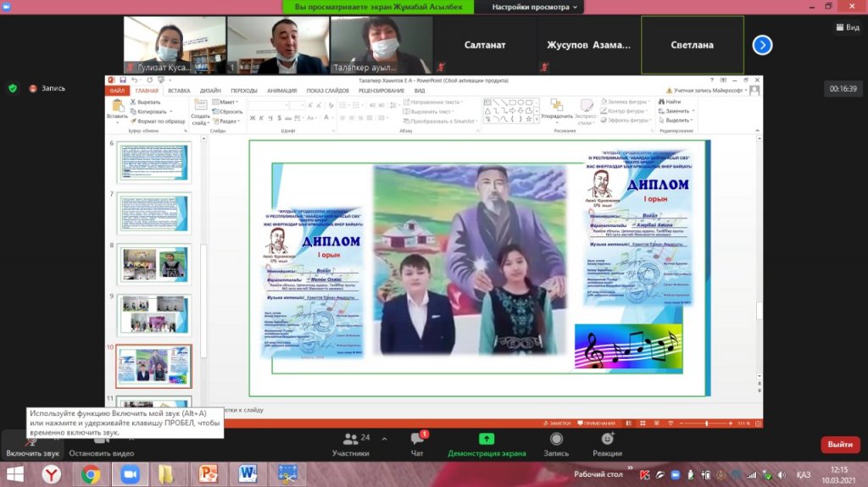This screenshot has height=487, width=868.
Task: Select slide 8 thumbnail in the slide panel
Action: pyautogui.click(x=154, y=264)
